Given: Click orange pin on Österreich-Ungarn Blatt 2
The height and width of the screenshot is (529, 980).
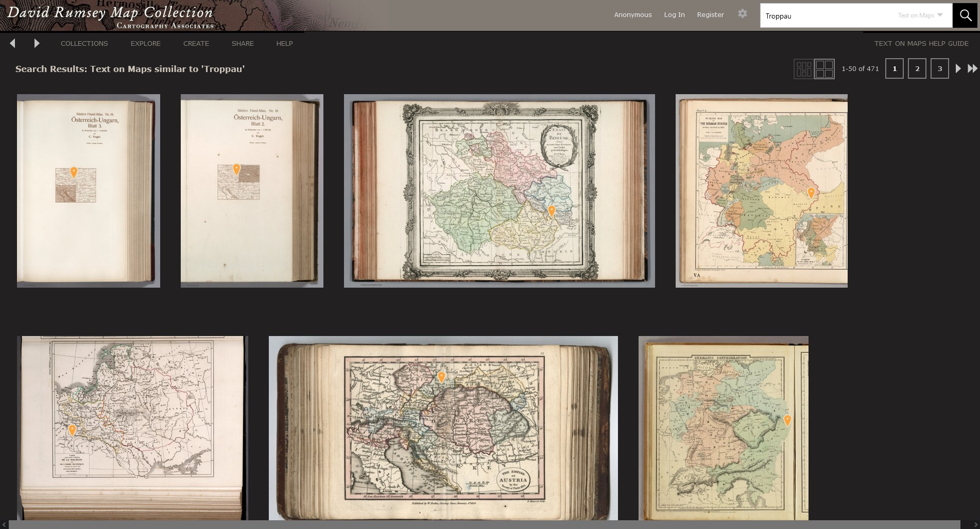Looking at the screenshot, I should (236, 169).
